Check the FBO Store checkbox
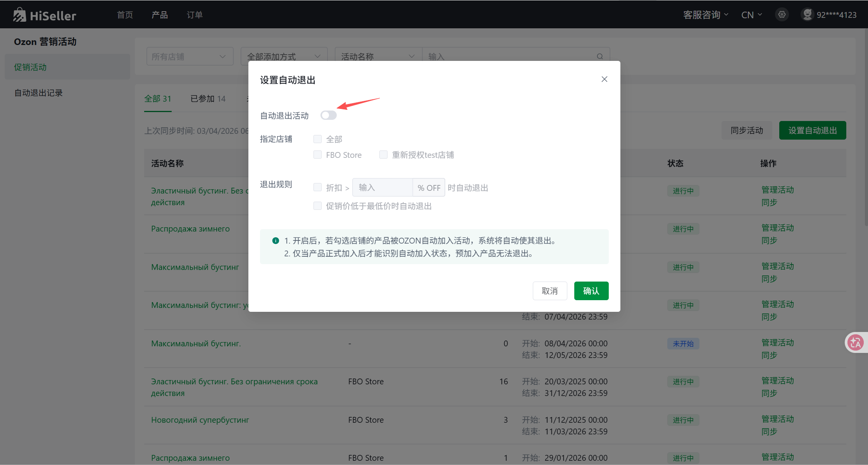Image resolution: width=868 pixels, height=465 pixels. [x=317, y=155]
